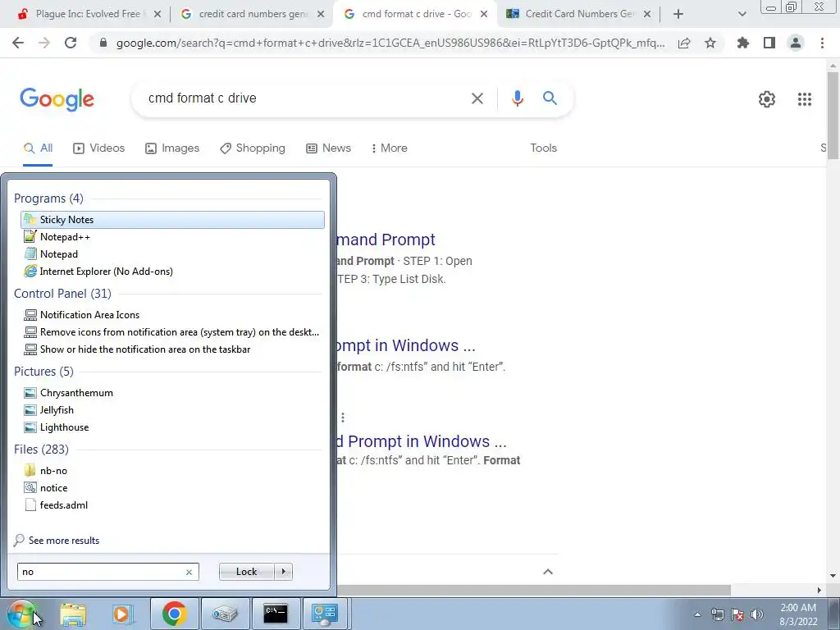Image resolution: width=840 pixels, height=630 pixels.
Task: Open Google settings gear
Action: tap(767, 99)
